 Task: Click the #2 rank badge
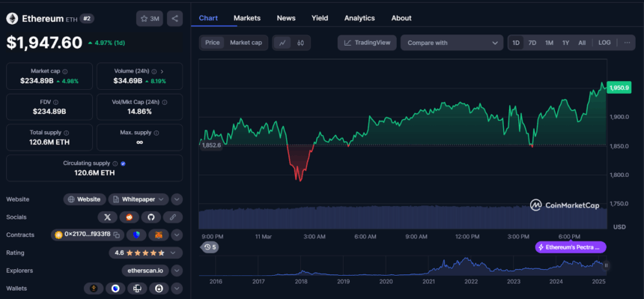coord(87,19)
